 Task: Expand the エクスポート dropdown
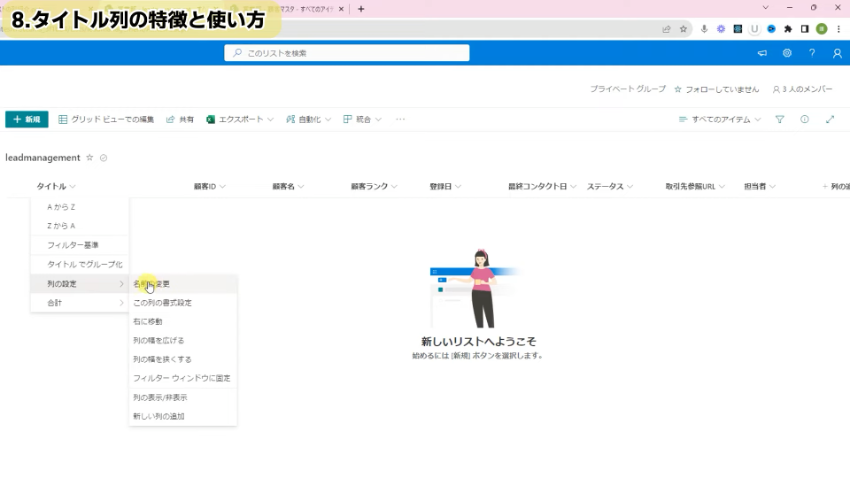[240, 119]
